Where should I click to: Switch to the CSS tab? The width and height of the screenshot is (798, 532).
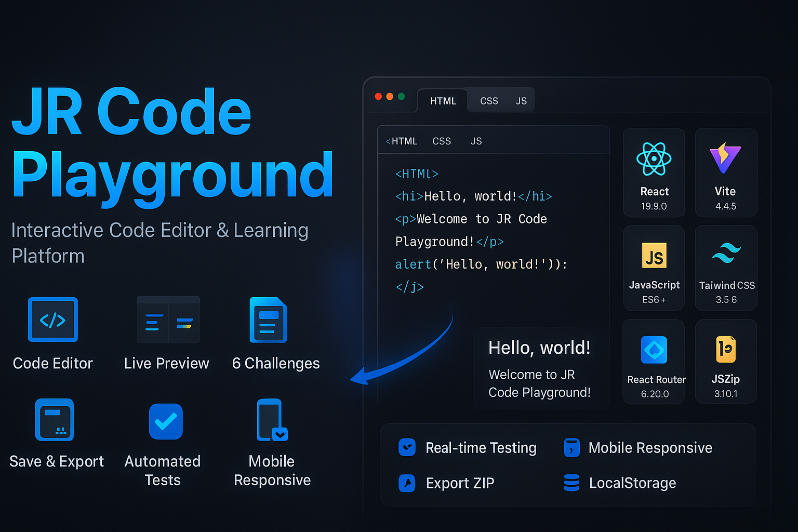pyautogui.click(x=489, y=100)
